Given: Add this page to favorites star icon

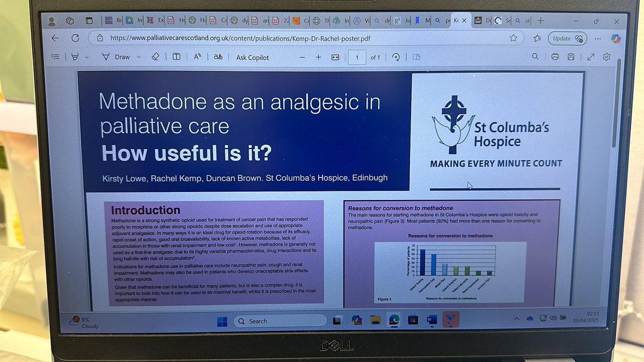Looking at the screenshot, I should 514,38.
